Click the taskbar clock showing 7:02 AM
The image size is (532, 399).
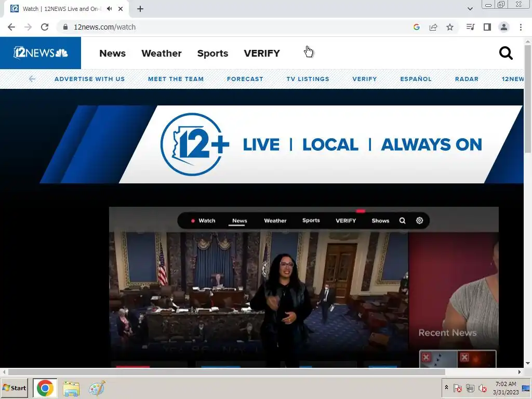coord(506,388)
